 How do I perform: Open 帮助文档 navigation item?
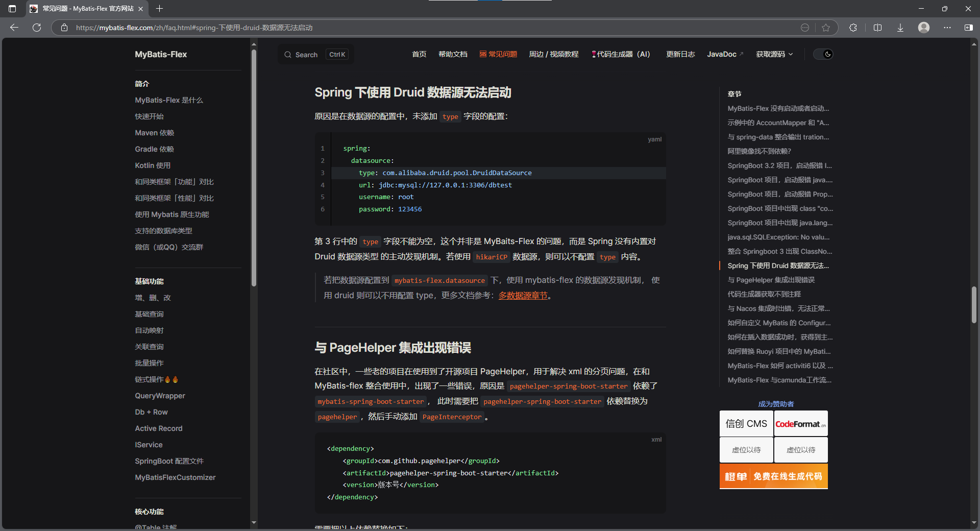click(x=453, y=54)
